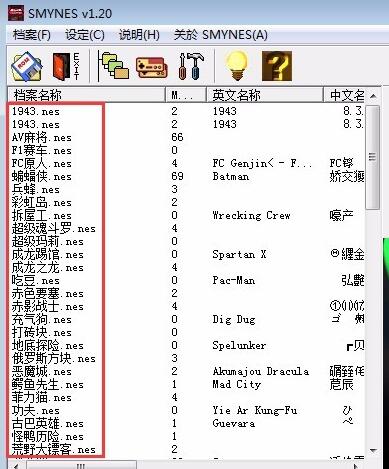Viewport: 389px width, 469px height.
Task: Click the Wrecking Crew English name cell
Action: pyautogui.click(x=251, y=215)
